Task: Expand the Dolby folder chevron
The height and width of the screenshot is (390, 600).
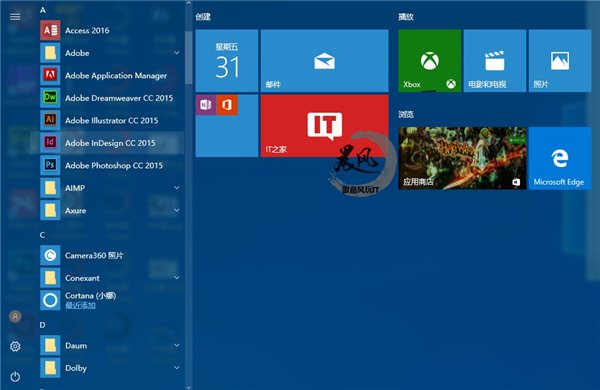Action: click(x=176, y=368)
